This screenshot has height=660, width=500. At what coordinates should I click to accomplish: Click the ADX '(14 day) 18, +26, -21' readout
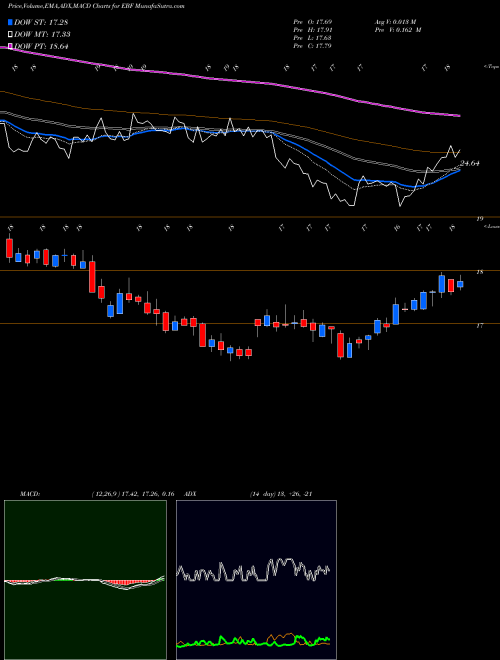281,494
